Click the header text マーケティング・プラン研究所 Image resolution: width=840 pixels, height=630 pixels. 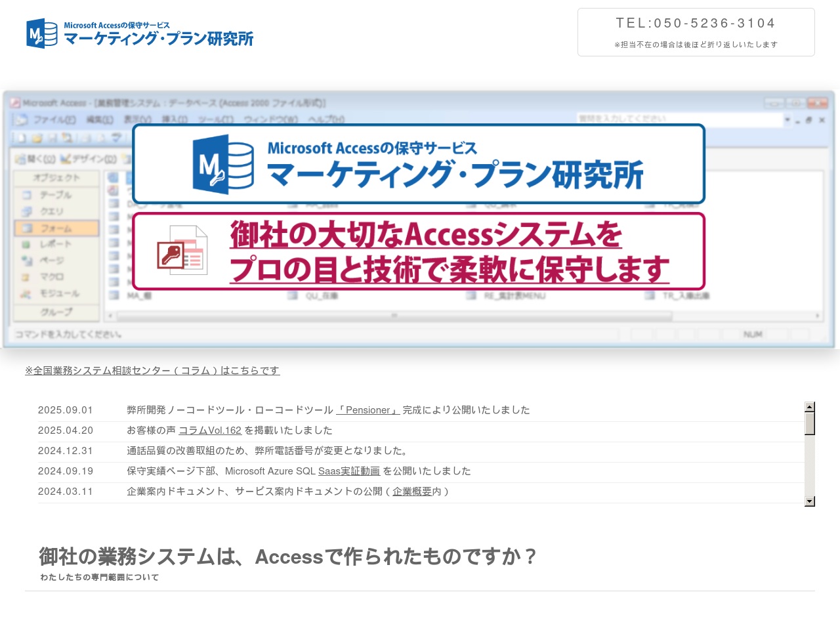[158, 39]
